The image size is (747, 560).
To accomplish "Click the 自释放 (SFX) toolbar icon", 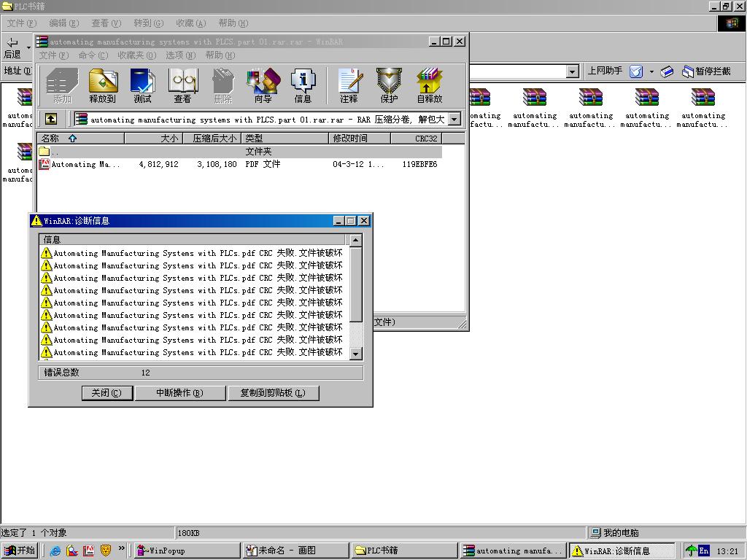I will (429, 86).
